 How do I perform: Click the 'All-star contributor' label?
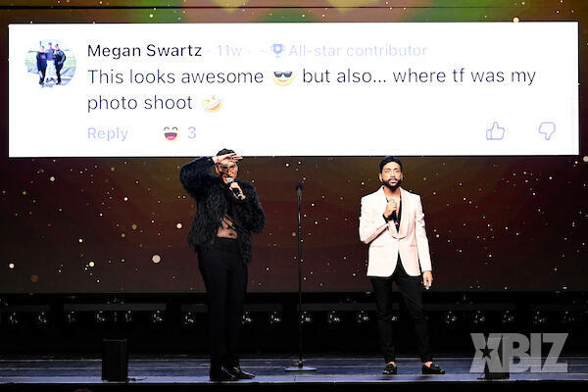pos(358,51)
